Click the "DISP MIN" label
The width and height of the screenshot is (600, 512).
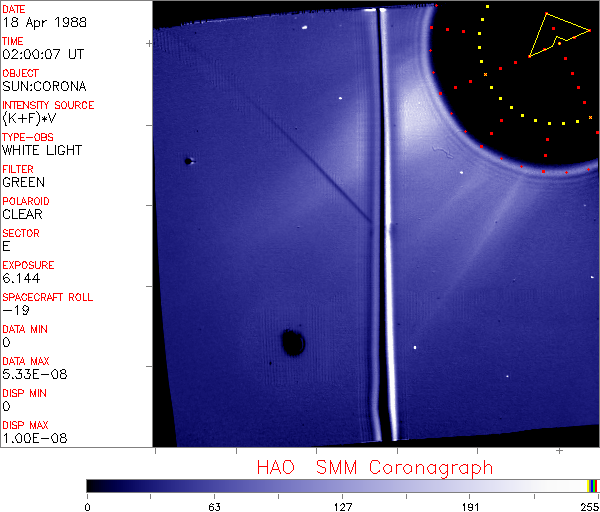pos(24,393)
